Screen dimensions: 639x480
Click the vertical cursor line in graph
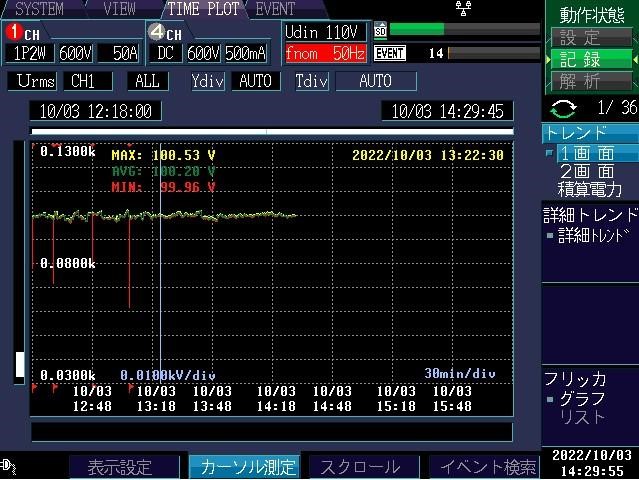(x=161, y=263)
